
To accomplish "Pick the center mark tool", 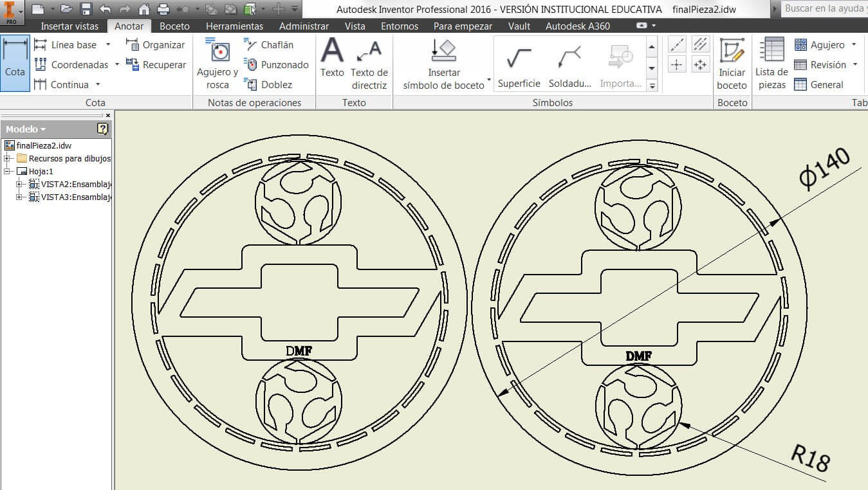I will pyautogui.click(x=677, y=65).
